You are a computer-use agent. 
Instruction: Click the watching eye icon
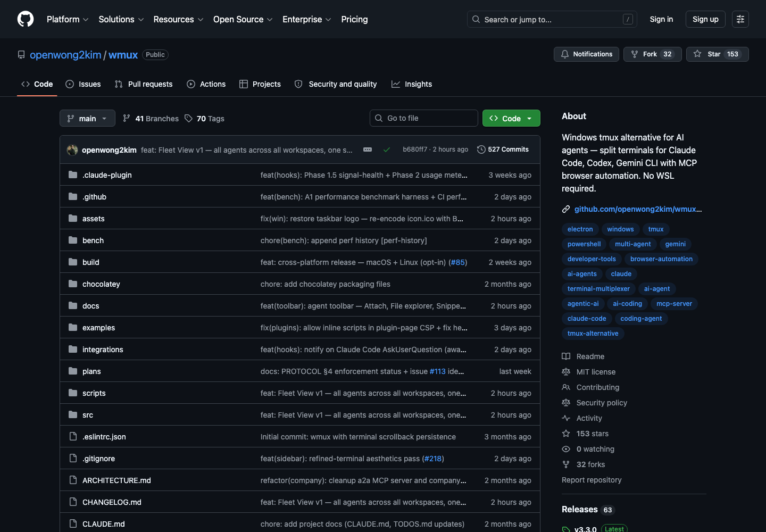coord(566,449)
